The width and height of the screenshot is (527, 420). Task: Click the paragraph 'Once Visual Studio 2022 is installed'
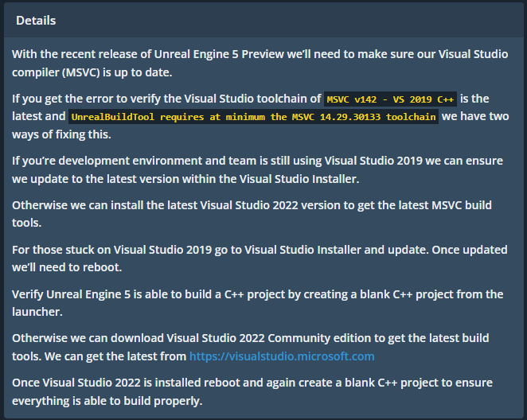pyautogui.click(x=252, y=391)
